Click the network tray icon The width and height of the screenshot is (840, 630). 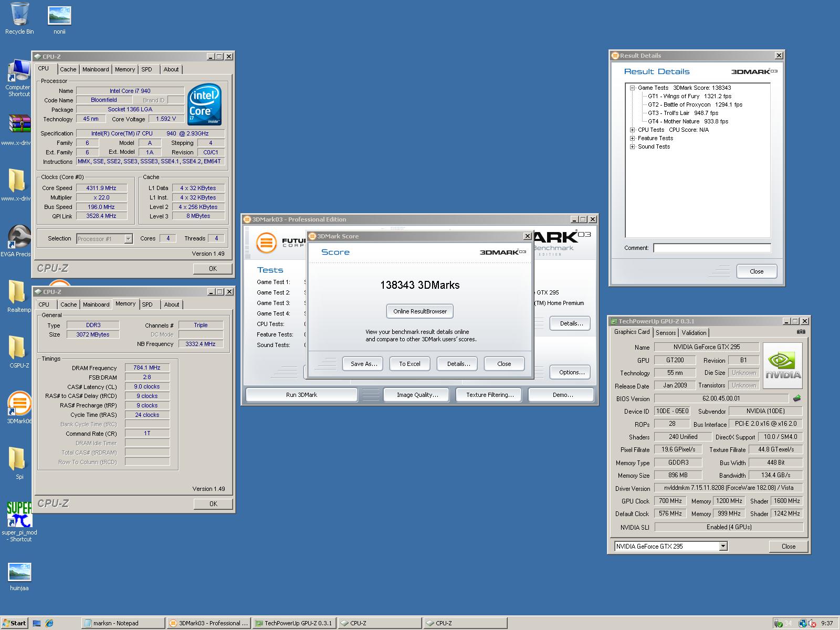coord(802,623)
